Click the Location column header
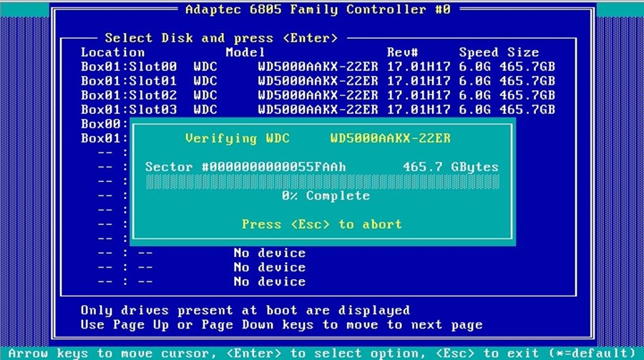The image size is (644, 360). (x=112, y=52)
